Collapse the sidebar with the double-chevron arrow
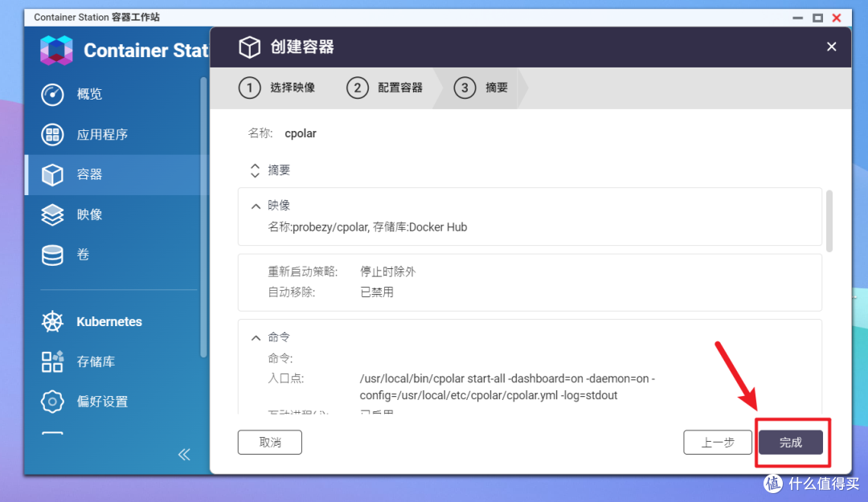 pos(184,454)
